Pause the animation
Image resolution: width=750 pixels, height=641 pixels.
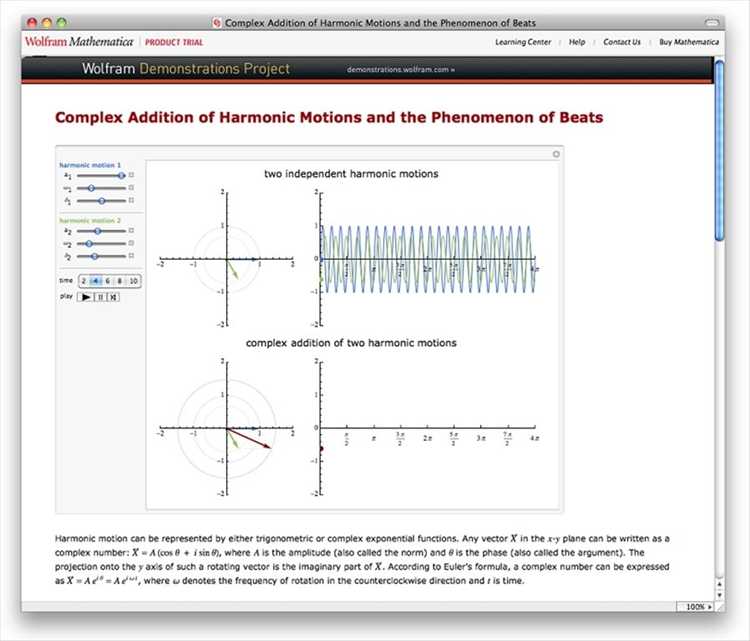pyautogui.click(x=100, y=297)
